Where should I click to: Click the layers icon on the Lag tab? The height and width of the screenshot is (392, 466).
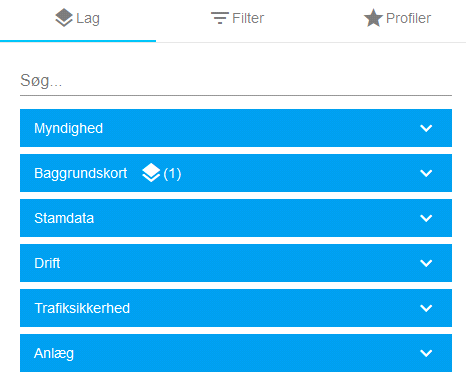pyautogui.click(x=64, y=18)
